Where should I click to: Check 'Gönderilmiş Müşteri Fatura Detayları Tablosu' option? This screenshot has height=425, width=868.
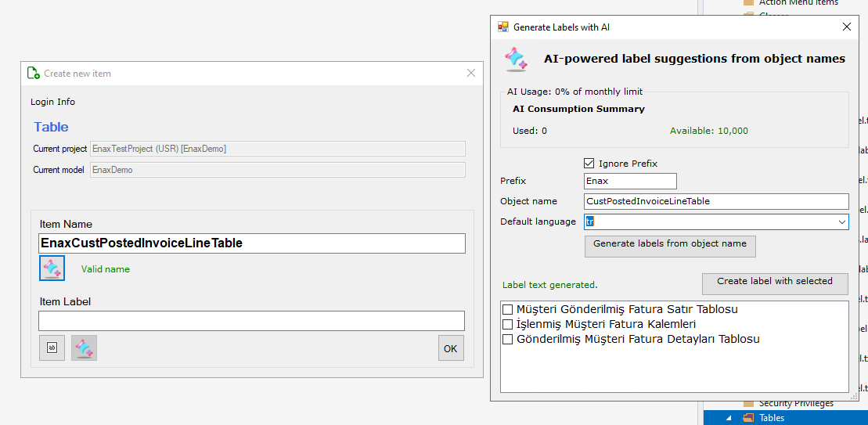click(507, 339)
